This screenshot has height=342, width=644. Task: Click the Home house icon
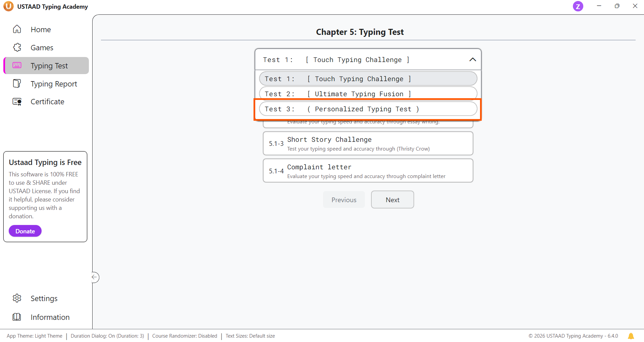point(17,30)
